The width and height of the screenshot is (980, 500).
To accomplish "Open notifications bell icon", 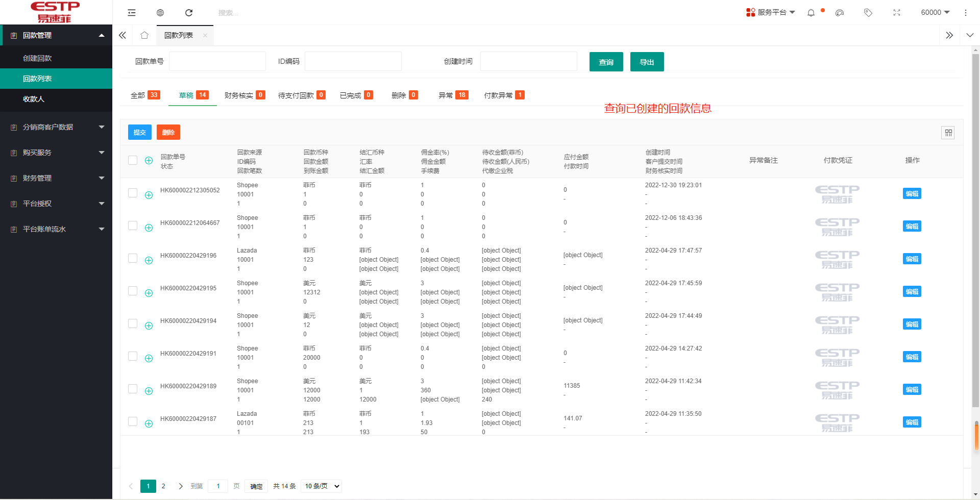I will coord(811,13).
